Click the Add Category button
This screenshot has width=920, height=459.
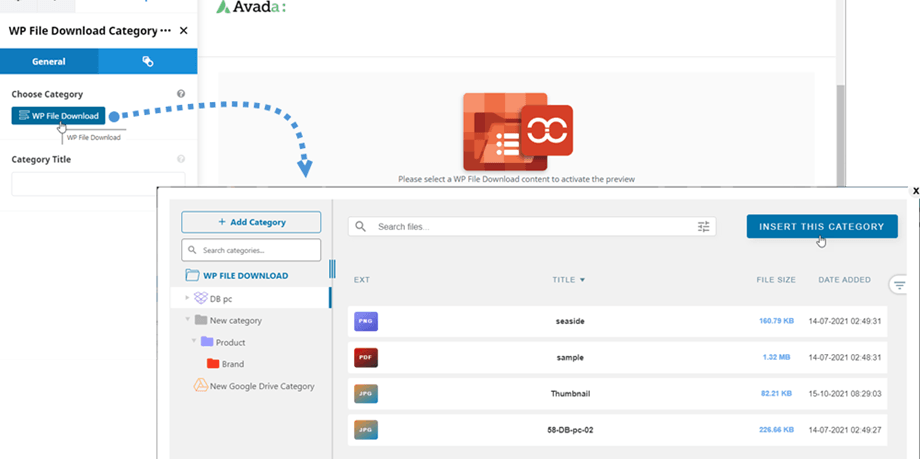click(x=251, y=222)
